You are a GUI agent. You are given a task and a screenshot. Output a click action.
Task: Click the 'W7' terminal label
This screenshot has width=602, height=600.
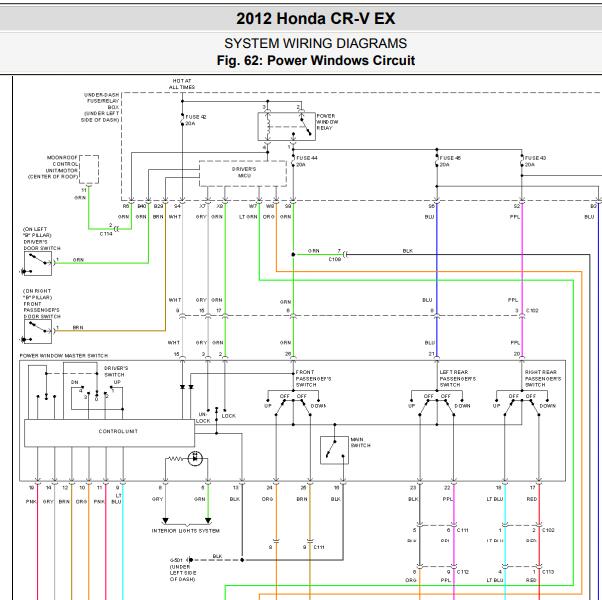click(253, 206)
